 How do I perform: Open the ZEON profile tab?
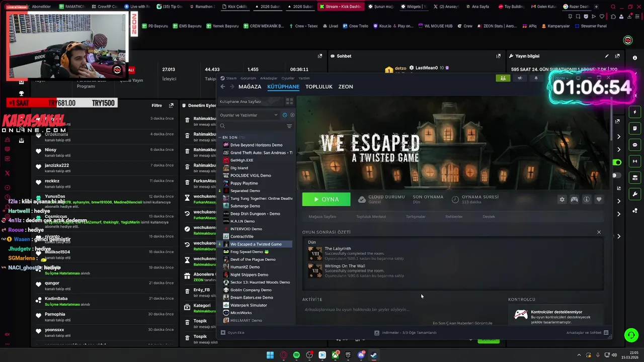pos(346,86)
